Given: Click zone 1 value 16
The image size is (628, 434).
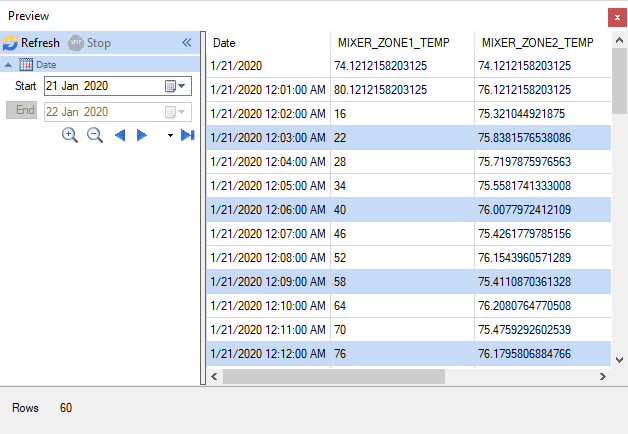Looking at the screenshot, I should point(402,114).
